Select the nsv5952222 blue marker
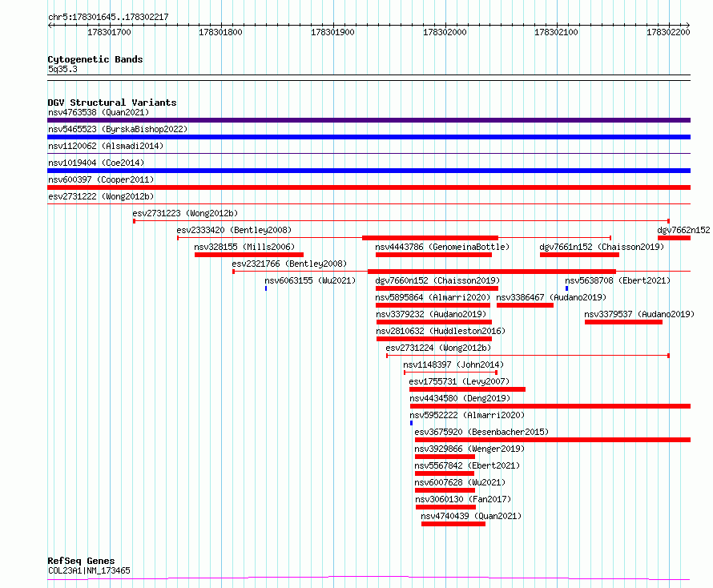The image size is (713, 588). point(412,423)
